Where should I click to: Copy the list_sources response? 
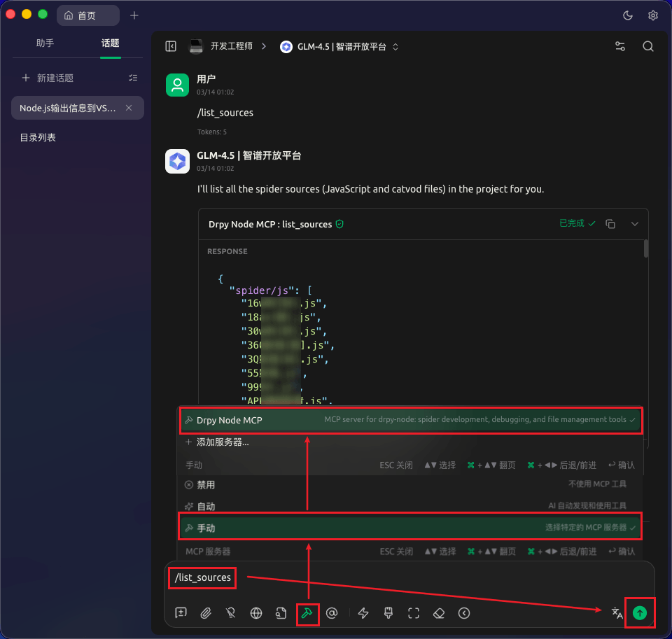(610, 224)
